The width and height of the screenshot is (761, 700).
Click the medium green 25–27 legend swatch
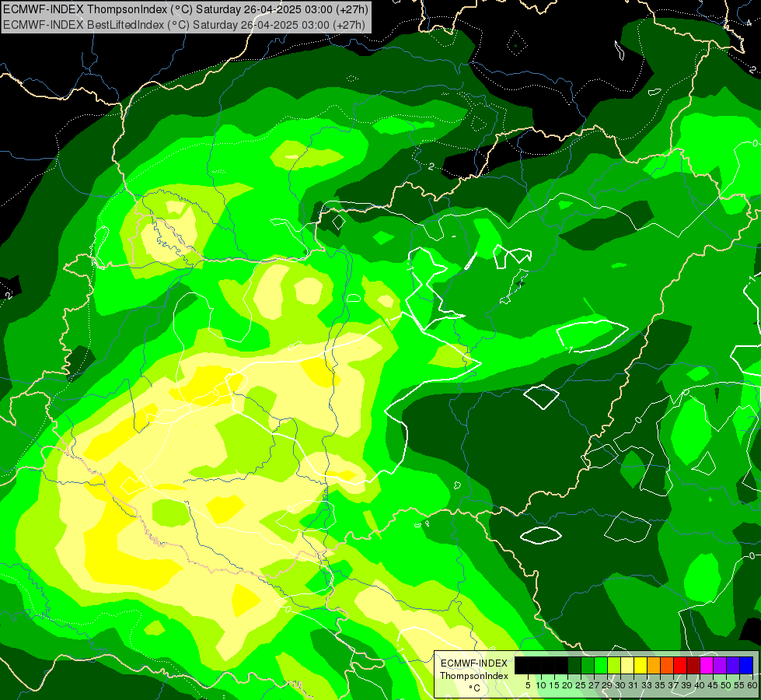588,666
